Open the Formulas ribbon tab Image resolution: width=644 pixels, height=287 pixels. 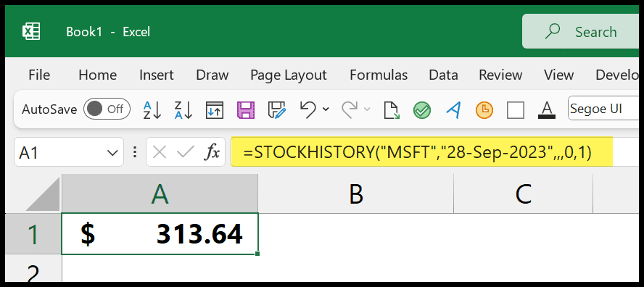(379, 75)
